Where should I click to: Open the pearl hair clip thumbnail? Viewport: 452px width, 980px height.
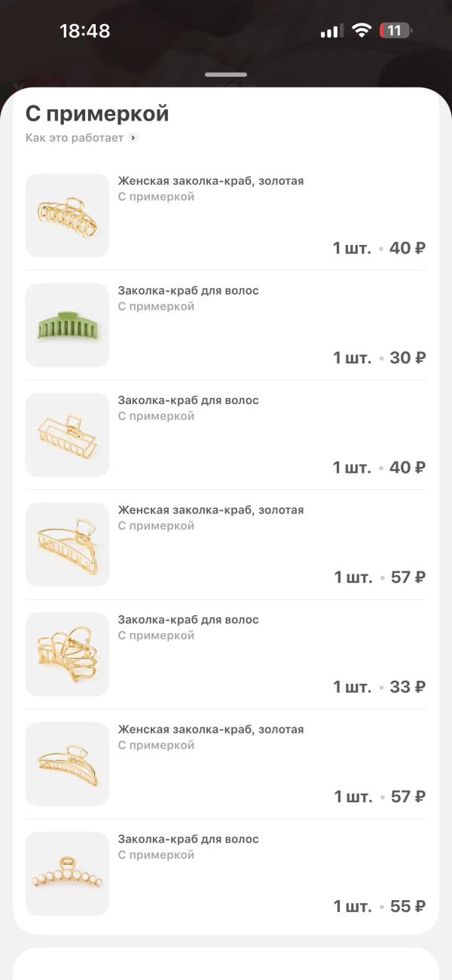pyautogui.click(x=67, y=874)
